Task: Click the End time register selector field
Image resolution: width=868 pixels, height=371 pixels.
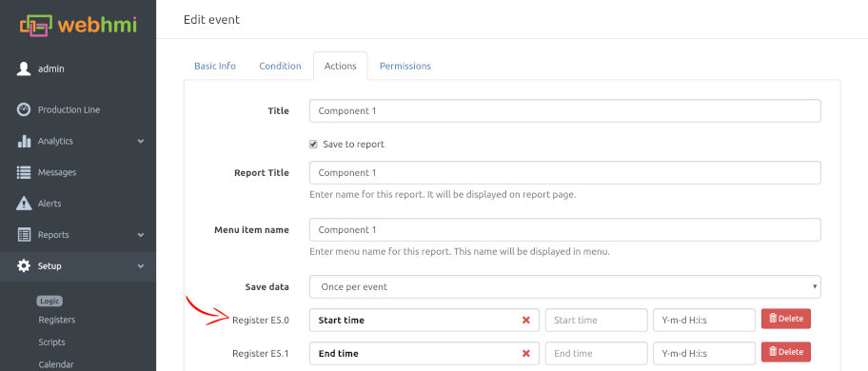Action: (424, 353)
